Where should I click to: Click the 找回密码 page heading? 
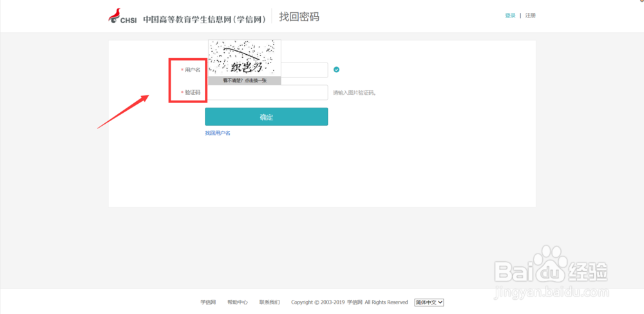coord(299,17)
